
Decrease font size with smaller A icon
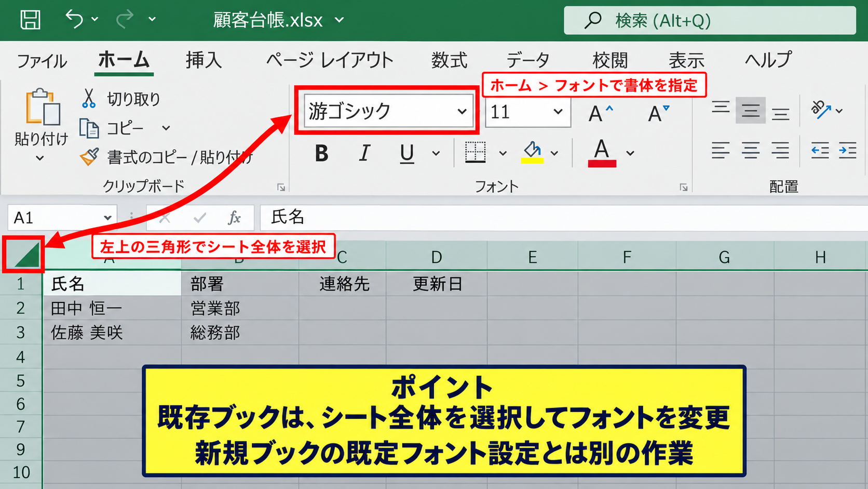click(x=659, y=113)
